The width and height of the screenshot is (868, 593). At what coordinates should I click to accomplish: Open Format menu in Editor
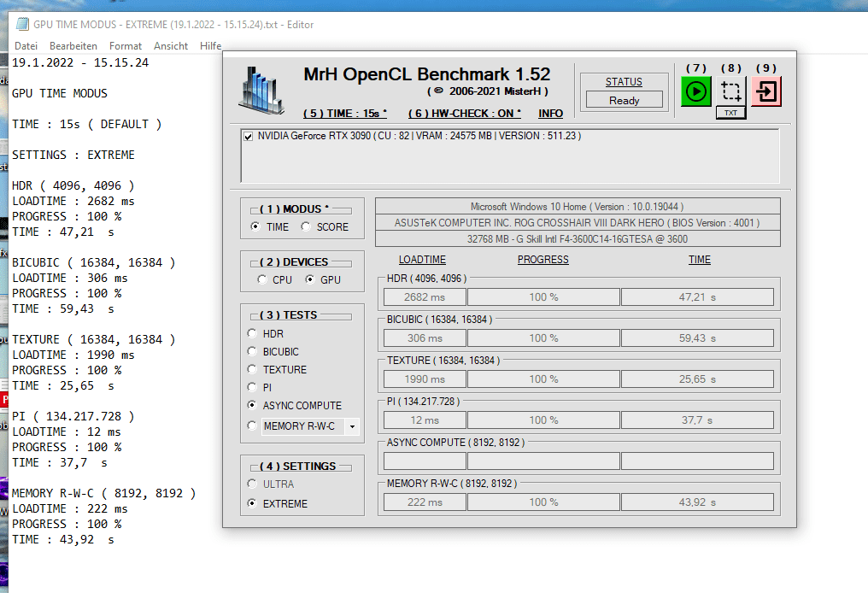[x=125, y=46]
